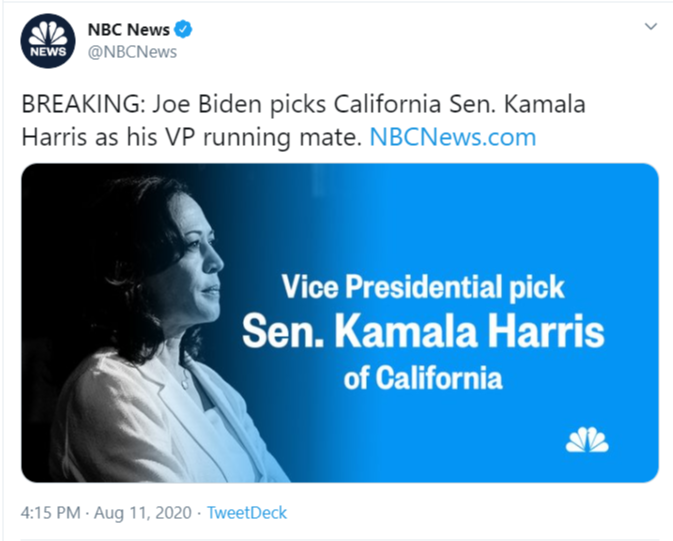
Task: Open the tweet options chevron menu
Action: [x=651, y=26]
